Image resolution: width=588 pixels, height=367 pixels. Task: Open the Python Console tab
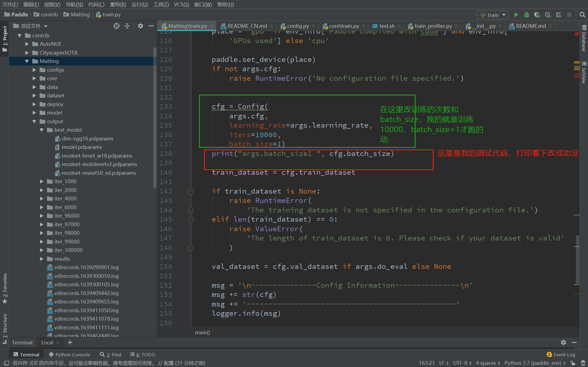(x=69, y=354)
